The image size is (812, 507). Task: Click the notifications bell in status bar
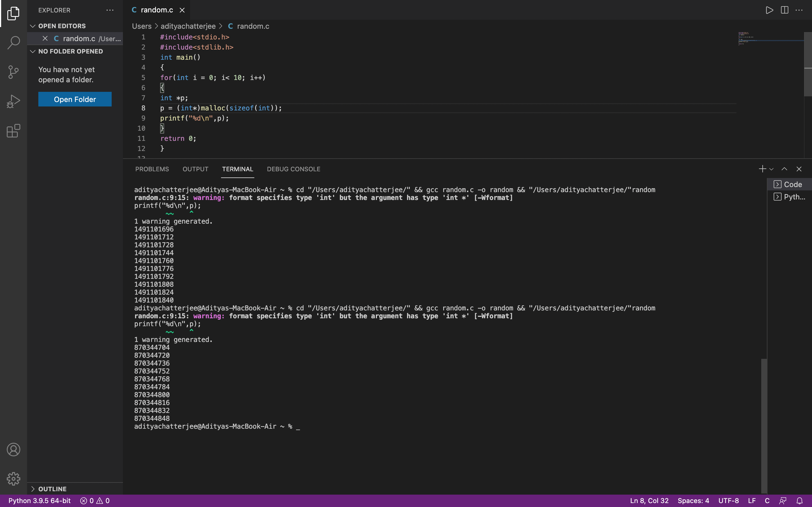(x=800, y=501)
